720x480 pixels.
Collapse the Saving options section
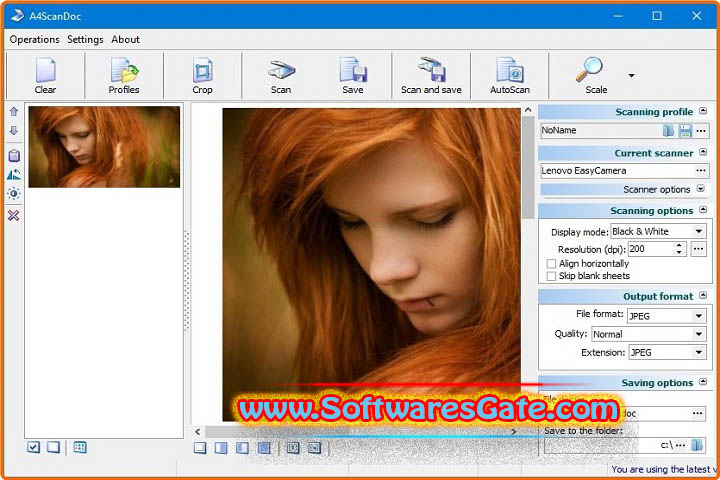click(x=703, y=382)
